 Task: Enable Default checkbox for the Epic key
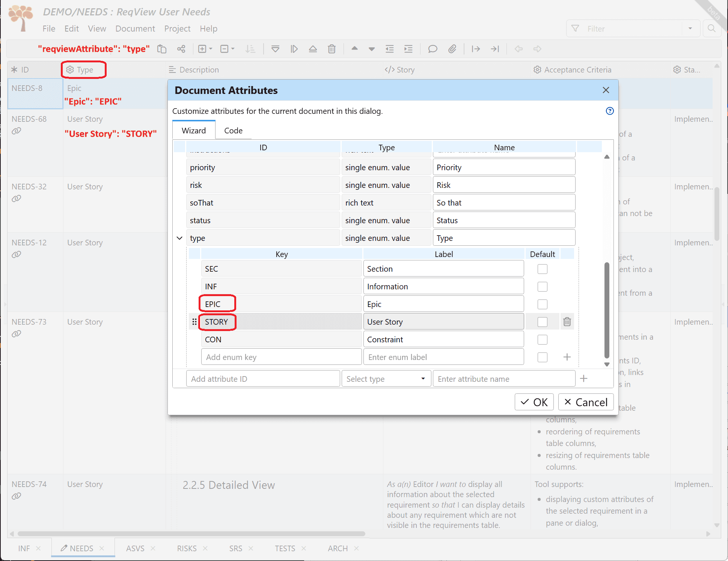point(542,304)
